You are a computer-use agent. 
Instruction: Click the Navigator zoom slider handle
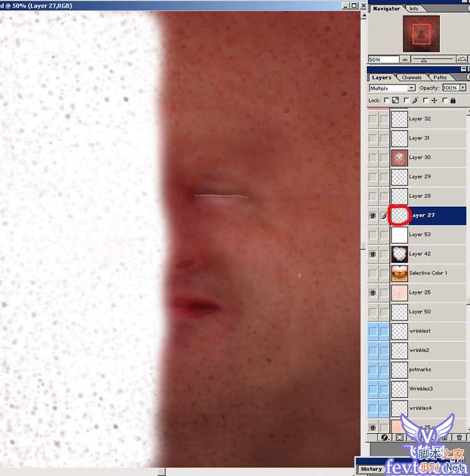[424, 60]
